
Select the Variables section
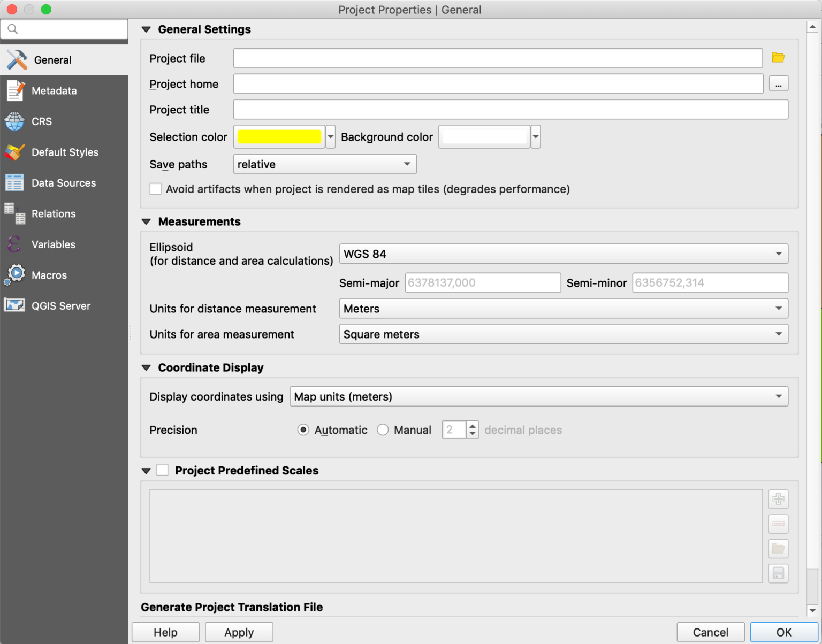tap(64, 244)
